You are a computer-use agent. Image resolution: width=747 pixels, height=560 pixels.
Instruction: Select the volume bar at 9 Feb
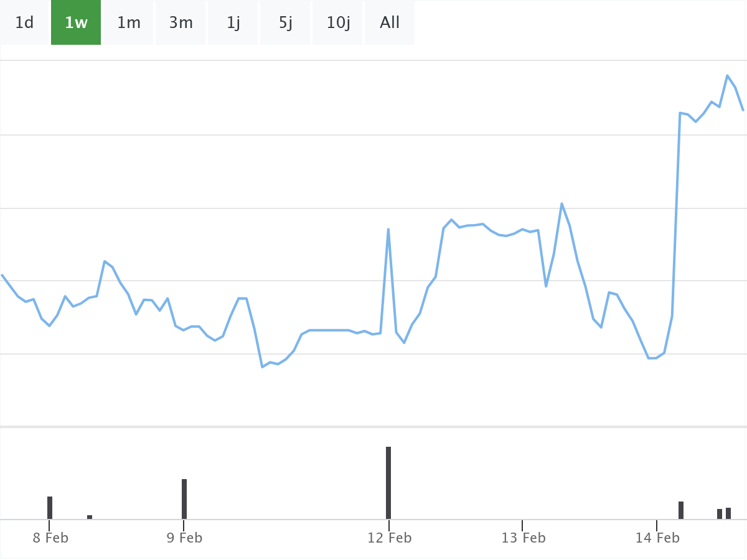click(x=184, y=498)
